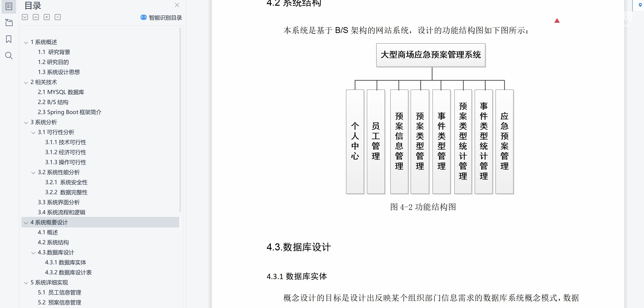Click the red triangle marker on the page
This screenshot has height=308, width=644.
tap(557, 21)
